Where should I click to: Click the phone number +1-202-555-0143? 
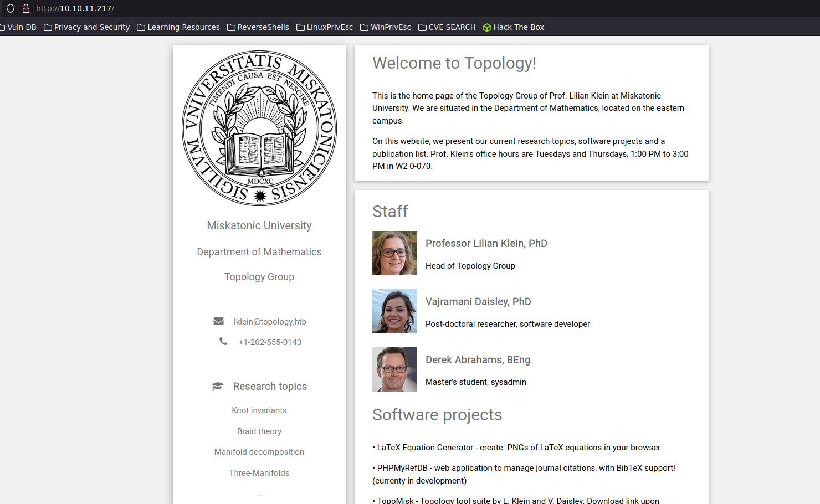tap(270, 342)
